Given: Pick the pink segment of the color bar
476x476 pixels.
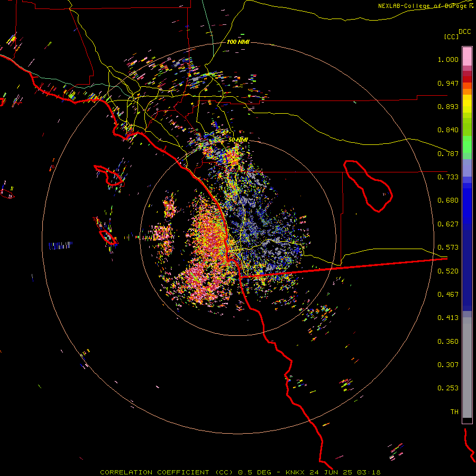Looking at the screenshot, I should pyautogui.click(x=467, y=56).
